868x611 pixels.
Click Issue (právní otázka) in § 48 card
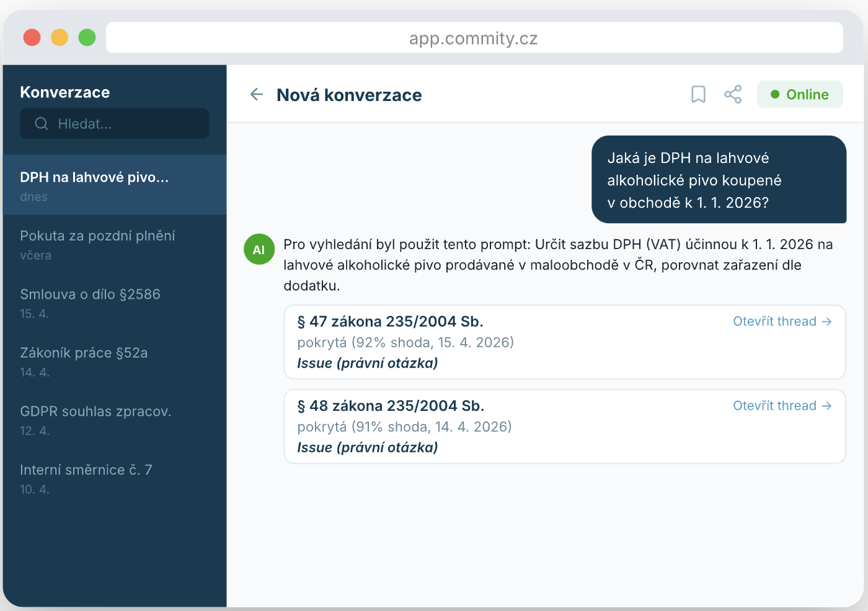click(x=368, y=447)
